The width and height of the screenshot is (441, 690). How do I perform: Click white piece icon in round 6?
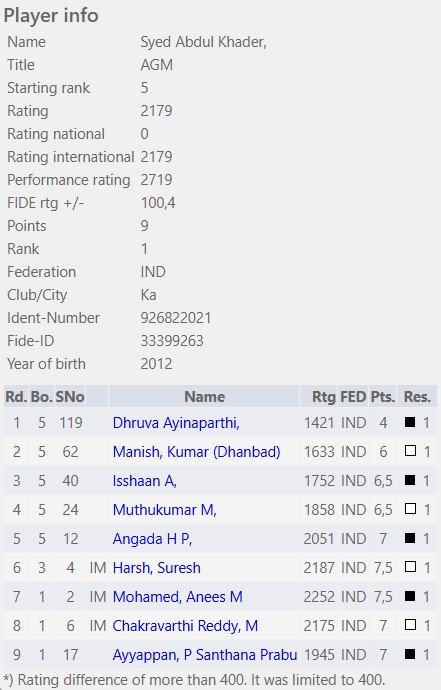tap(410, 567)
